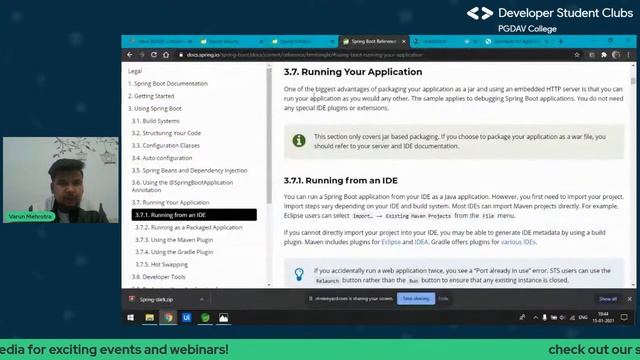Viewport: 640px width, 360px height.
Task: Click the browser Forward arrow
Action: 142,55
